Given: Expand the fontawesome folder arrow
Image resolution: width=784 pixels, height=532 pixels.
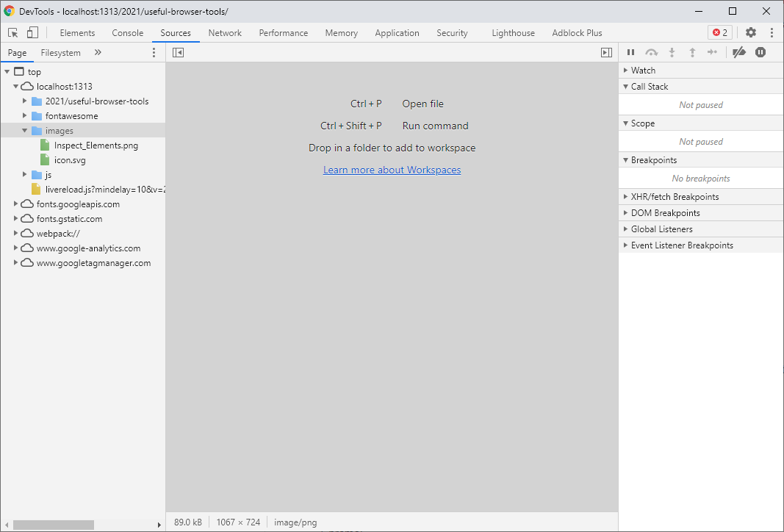Looking at the screenshot, I should coord(24,116).
